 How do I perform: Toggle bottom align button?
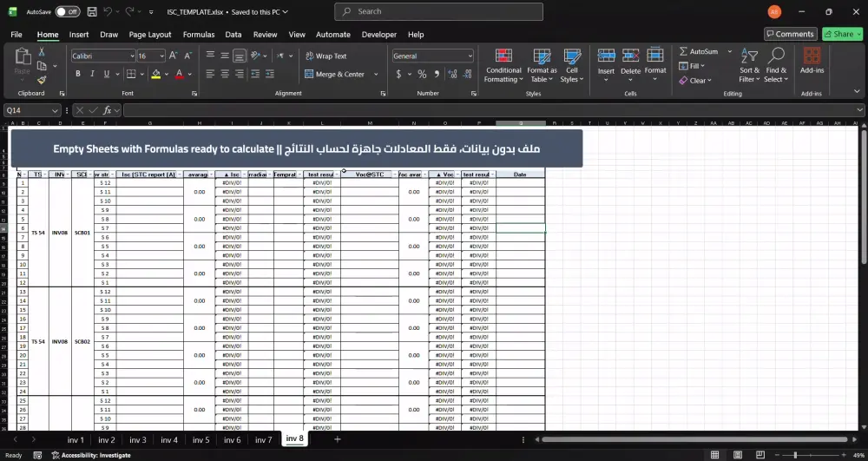[240, 56]
